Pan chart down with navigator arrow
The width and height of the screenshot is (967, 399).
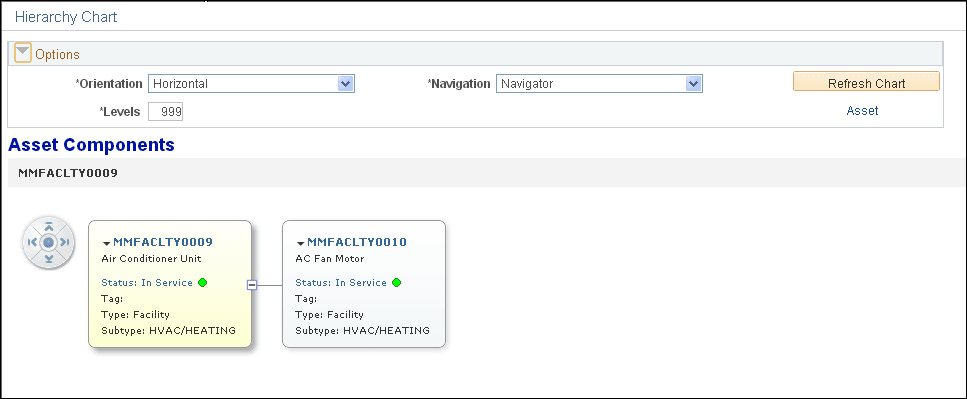tap(49, 258)
